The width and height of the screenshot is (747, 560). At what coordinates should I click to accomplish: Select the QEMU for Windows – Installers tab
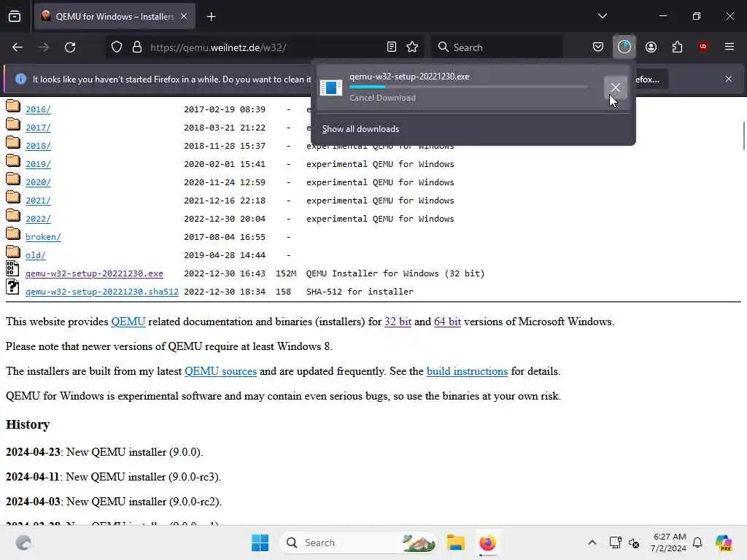[x=115, y=17]
